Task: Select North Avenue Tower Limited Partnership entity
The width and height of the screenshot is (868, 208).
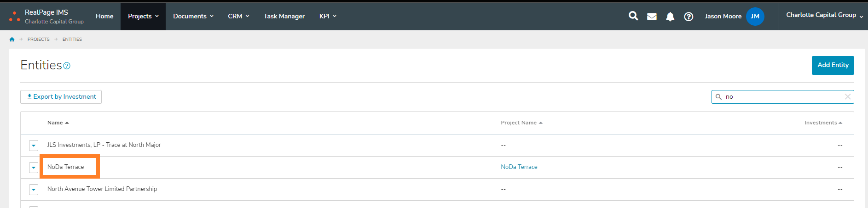Action: 102,189
